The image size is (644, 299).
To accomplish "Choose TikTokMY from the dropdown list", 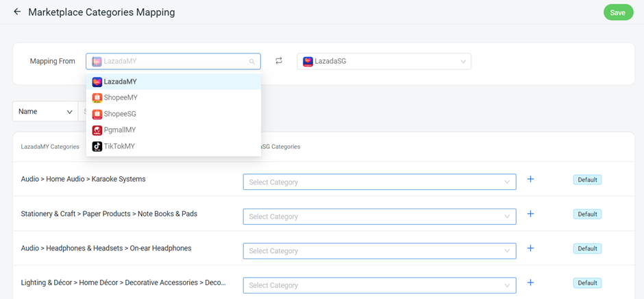I will coord(174,146).
